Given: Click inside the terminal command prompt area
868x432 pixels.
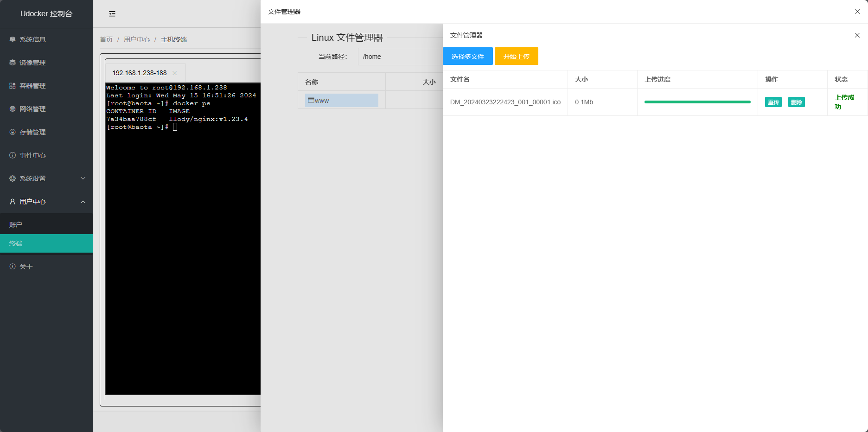Looking at the screenshot, I should tap(183, 238).
